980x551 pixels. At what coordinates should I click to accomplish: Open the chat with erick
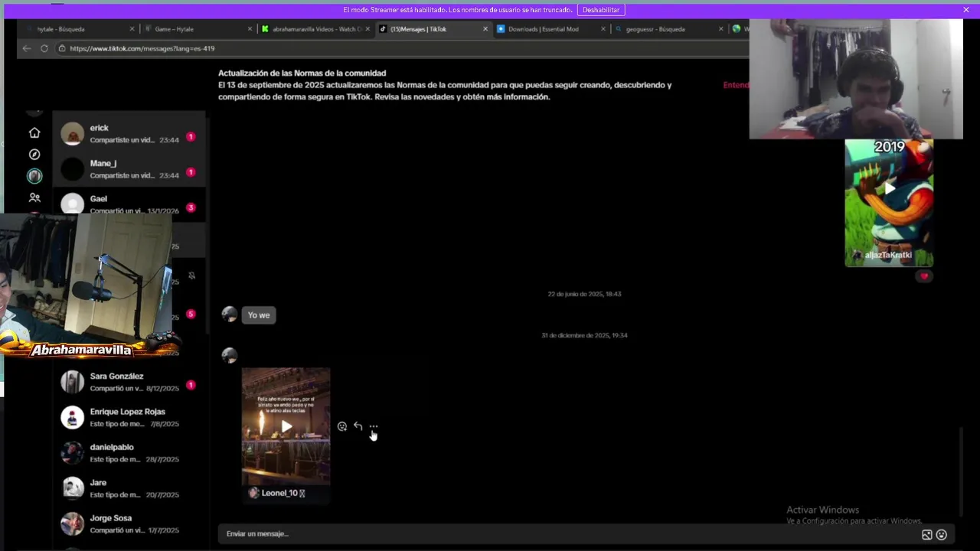point(129,134)
